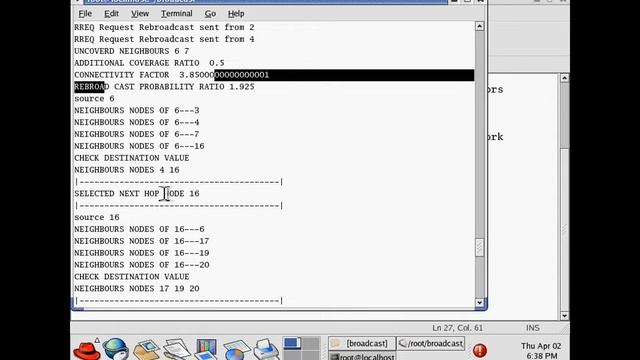Click the terminal scrollbar down arrow
640x360 pixels.
click(480, 303)
